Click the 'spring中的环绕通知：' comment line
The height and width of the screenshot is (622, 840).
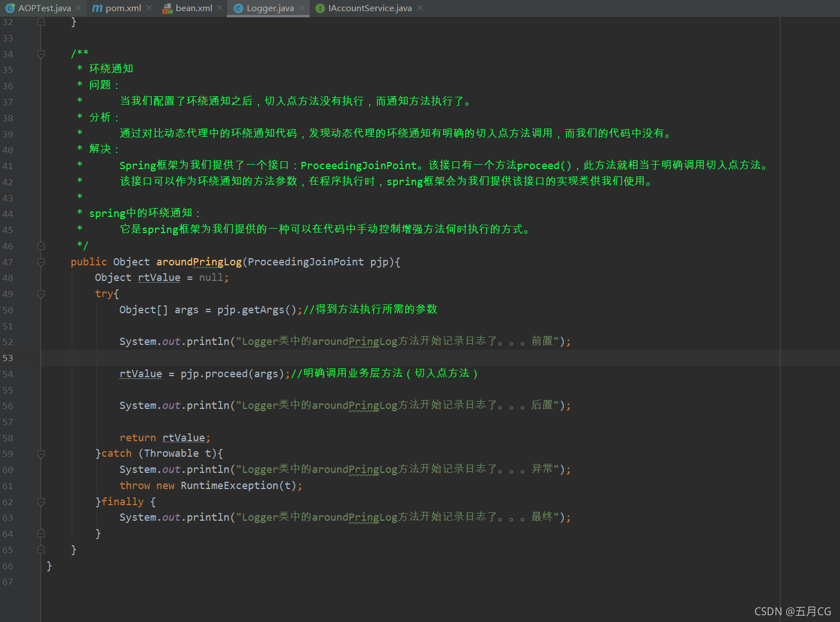tap(145, 214)
